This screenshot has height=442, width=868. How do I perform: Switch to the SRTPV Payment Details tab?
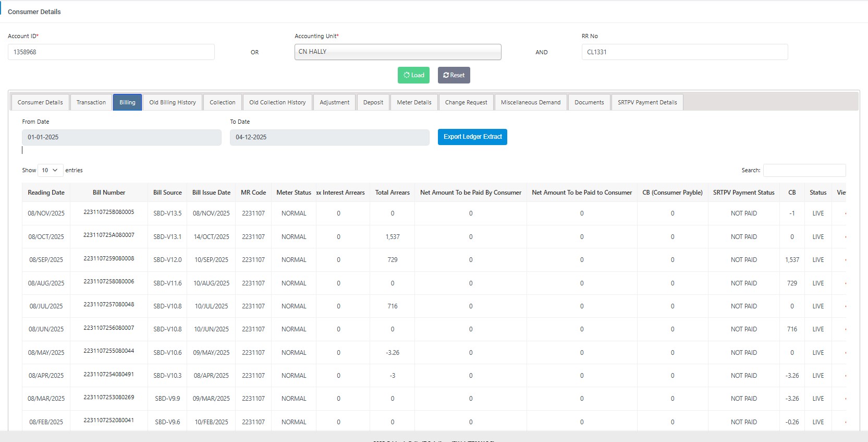pyautogui.click(x=647, y=102)
